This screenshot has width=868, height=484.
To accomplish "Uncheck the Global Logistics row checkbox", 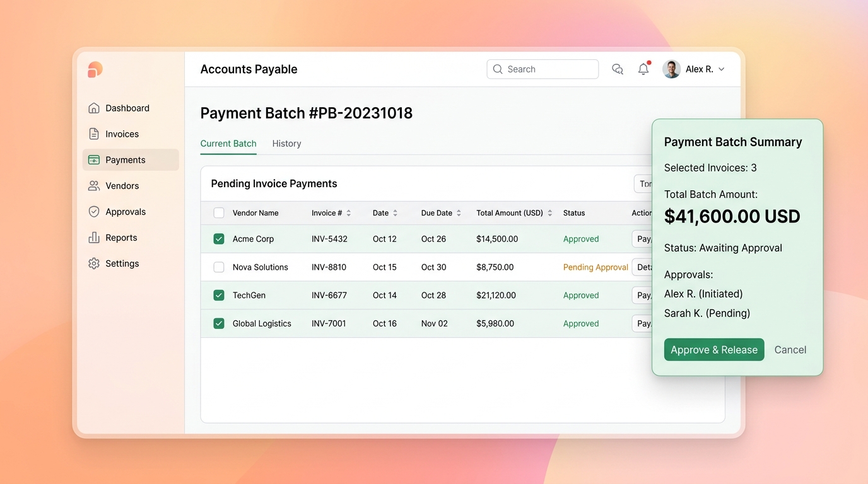I will pyautogui.click(x=219, y=323).
